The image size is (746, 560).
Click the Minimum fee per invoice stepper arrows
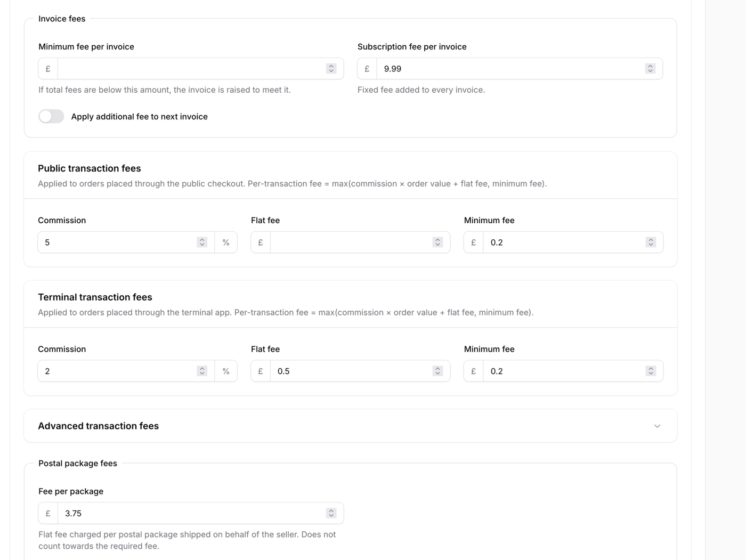click(331, 69)
